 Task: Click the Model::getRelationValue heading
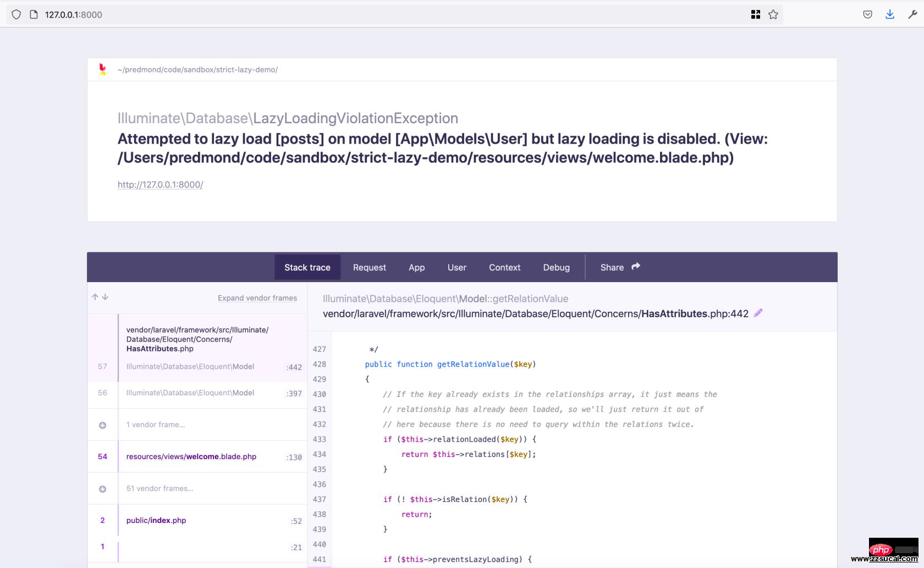tap(446, 299)
